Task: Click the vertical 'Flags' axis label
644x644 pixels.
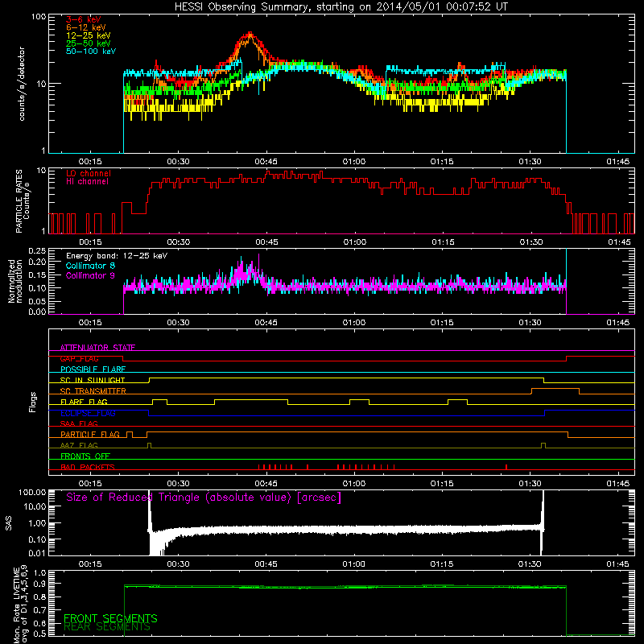Action: [x=33, y=402]
